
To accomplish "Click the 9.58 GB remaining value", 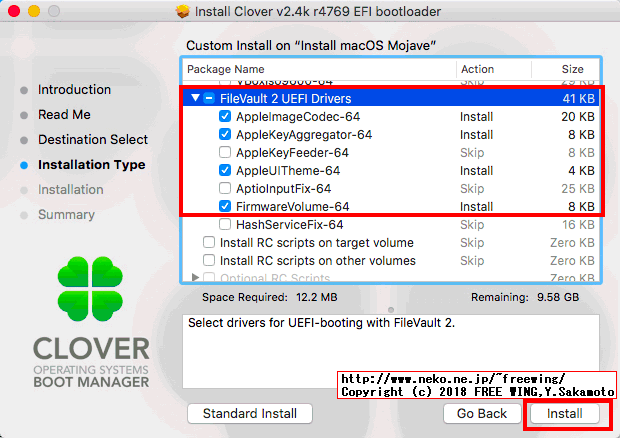I will [558, 297].
